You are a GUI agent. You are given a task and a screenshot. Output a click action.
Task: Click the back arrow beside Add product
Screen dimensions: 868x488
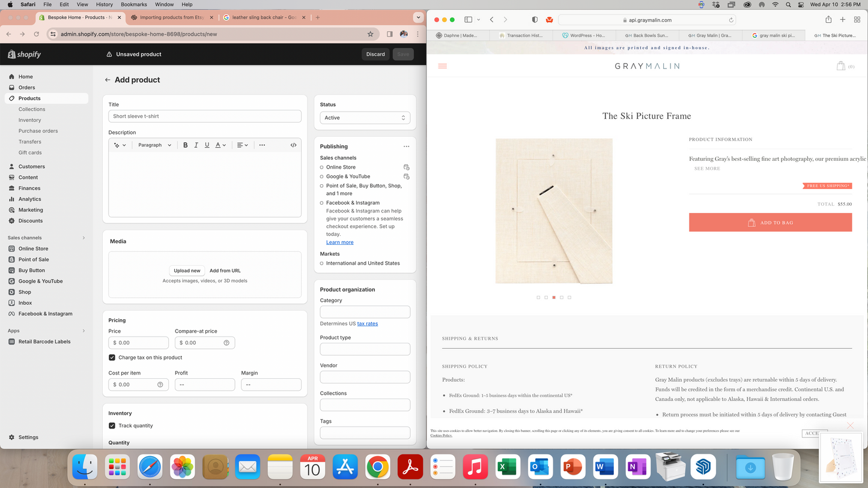[x=108, y=80]
